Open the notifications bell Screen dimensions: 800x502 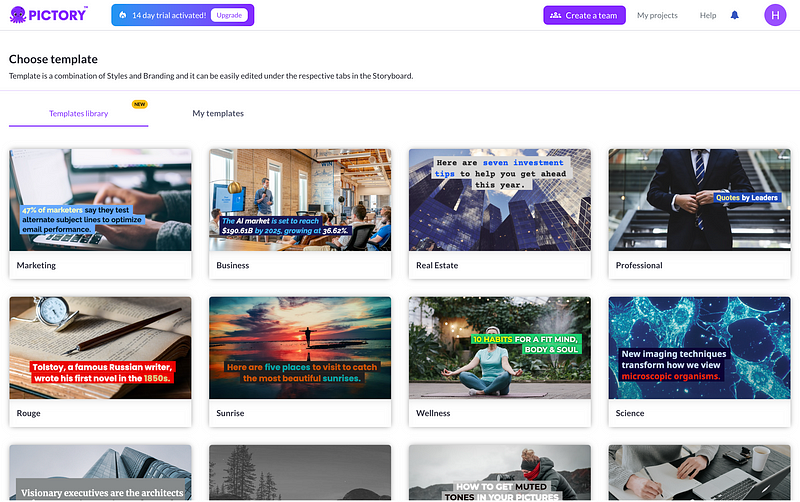coord(735,15)
